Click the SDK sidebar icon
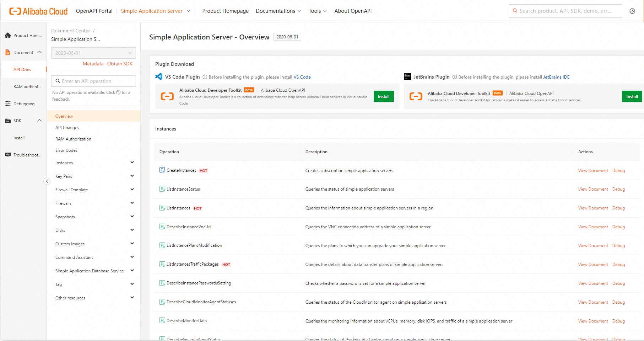 [x=8, y=121]
